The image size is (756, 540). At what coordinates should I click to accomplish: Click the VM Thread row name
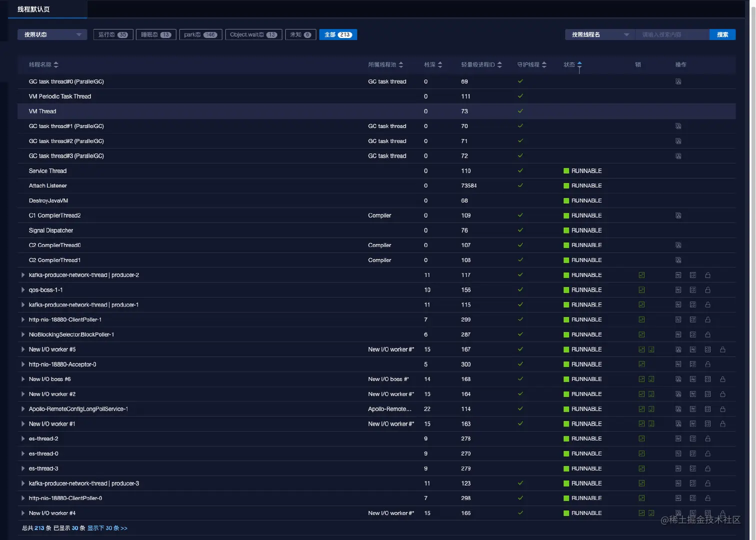coord(42,112)
